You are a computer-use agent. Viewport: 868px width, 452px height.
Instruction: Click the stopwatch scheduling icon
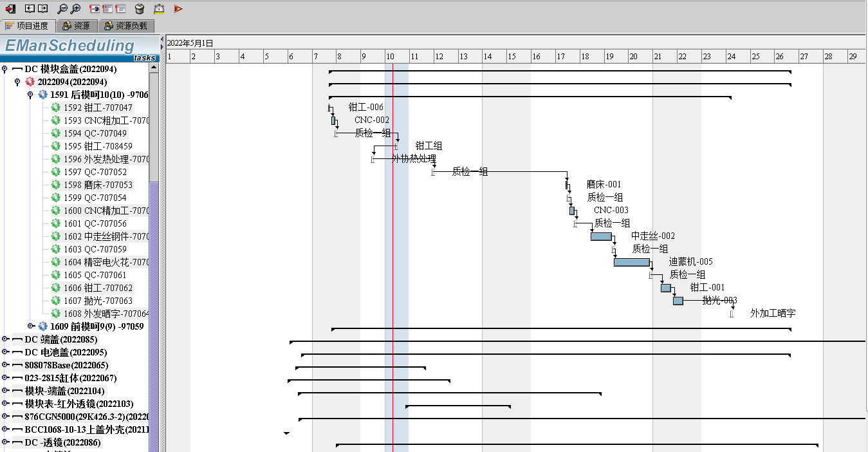(x=159, y=9)
